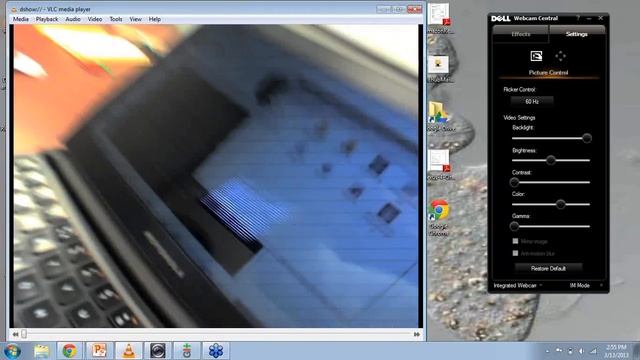Click the blue flower taskbar icon
Viewport: 640px width, 360px height.
pos(216,351)
